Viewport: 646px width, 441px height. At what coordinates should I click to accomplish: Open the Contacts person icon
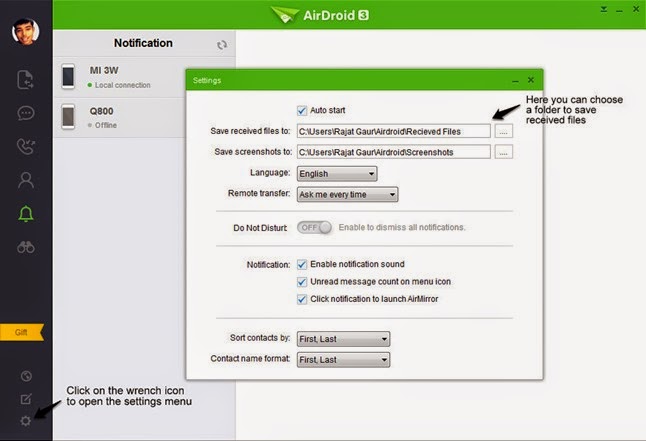(x=26, y=180)
